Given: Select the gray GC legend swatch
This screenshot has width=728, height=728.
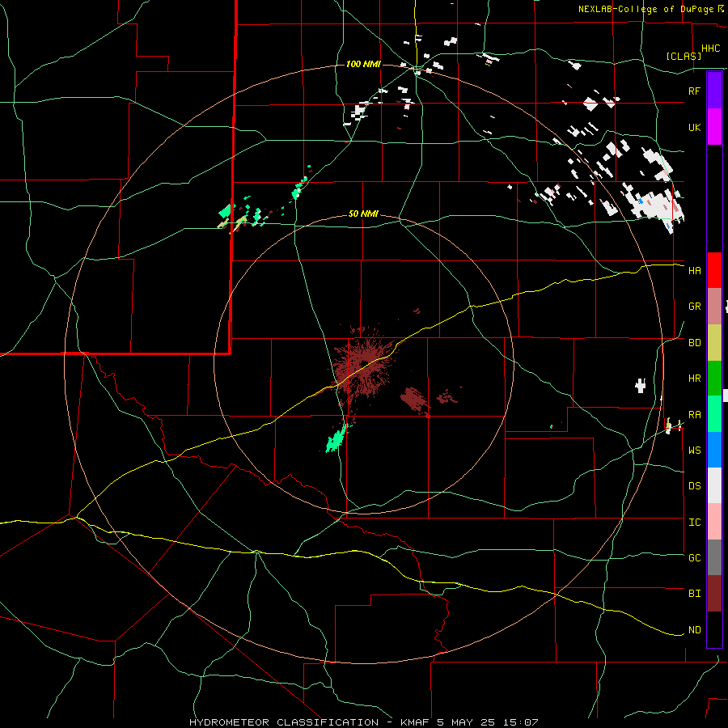Looking at the screenshot, I should click(714, 557).
